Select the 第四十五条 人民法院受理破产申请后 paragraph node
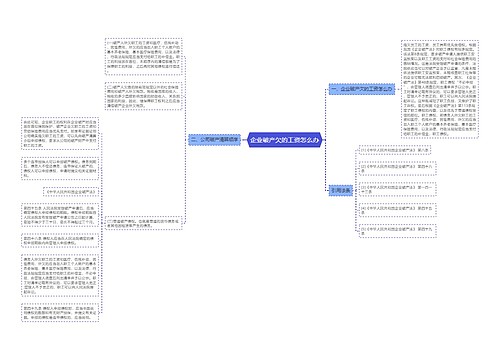Screen dimensions: 500x360 (x=60, y=215)
